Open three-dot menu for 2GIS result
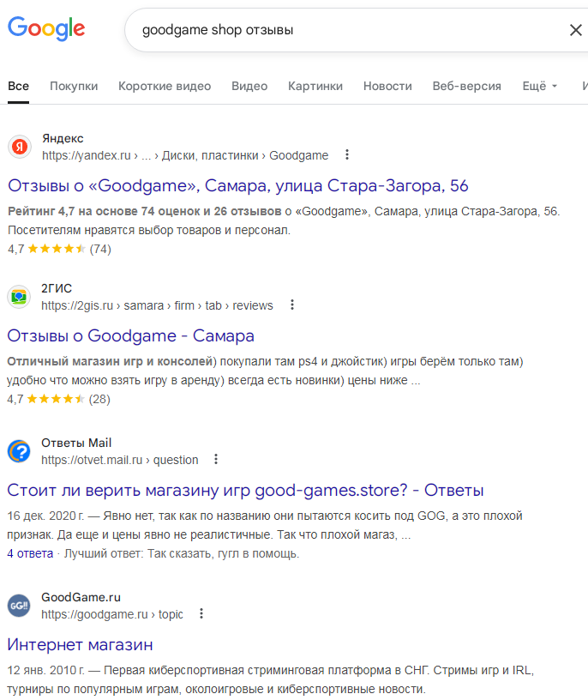The height and width of the screenshot is (700, 588). (x=292, y=305)
